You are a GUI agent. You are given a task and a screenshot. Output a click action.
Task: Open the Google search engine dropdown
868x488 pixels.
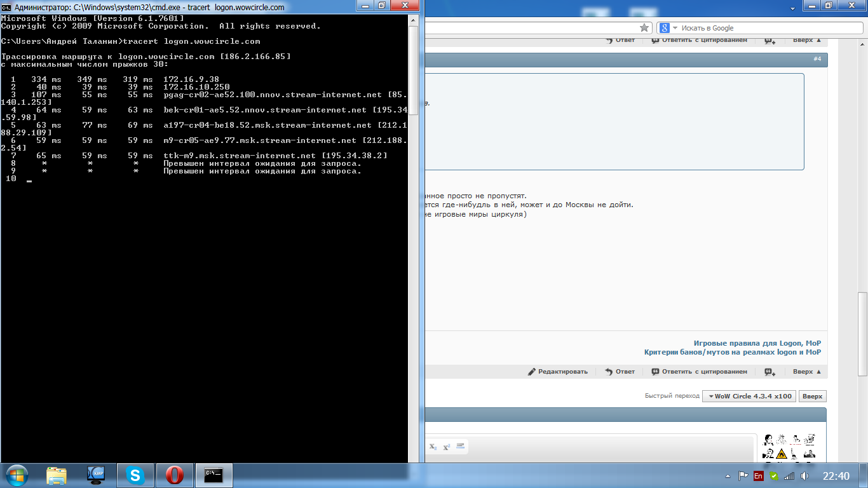[x=666, y=28]
